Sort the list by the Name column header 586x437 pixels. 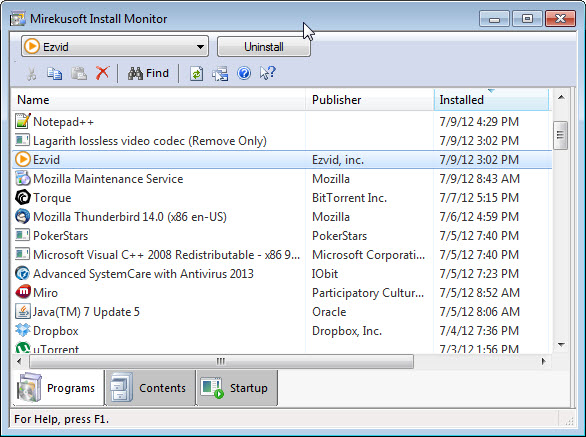coord(158,100)
